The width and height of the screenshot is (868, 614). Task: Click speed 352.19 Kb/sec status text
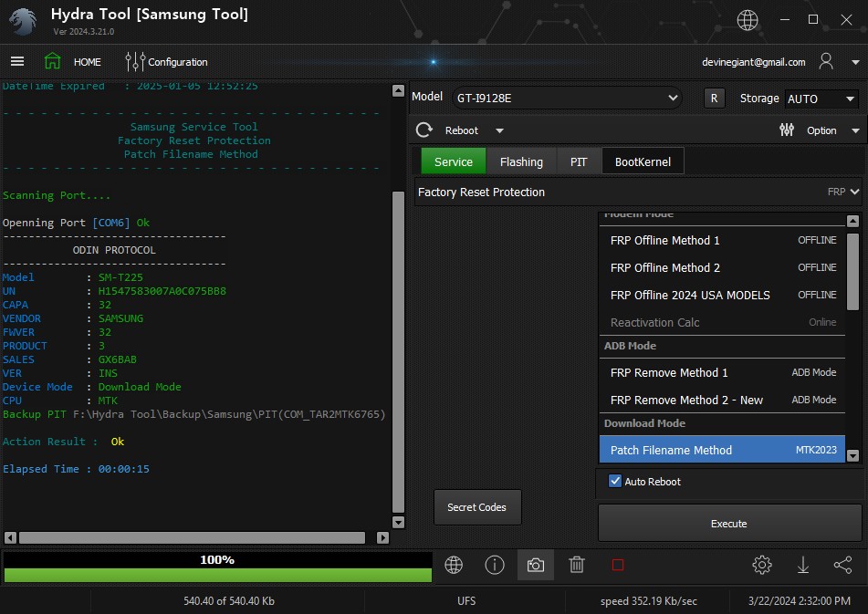[648, 600]
